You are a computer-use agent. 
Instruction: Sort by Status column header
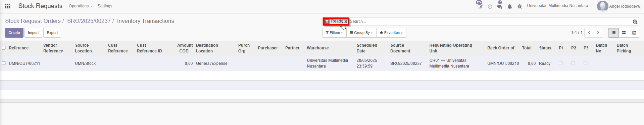tap(545, 48)
